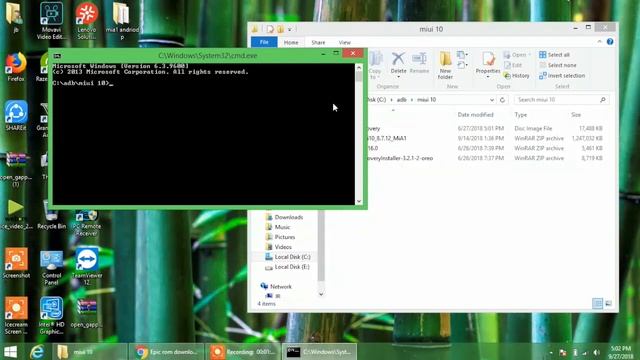Viewport: 640px width, 360px height.
Task: Click Select all in the ribbon
Action: pos(554,55)
